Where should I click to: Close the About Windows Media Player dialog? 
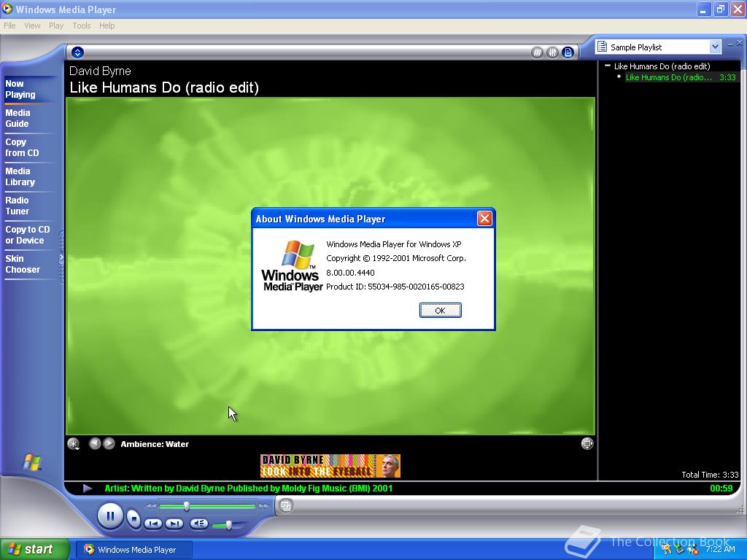pos(484,219)
